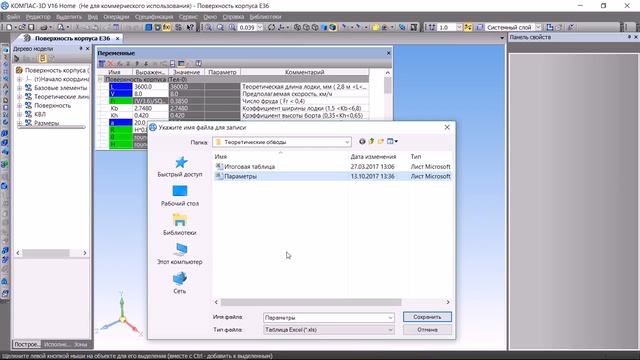640x360 pixels.
Task: Go to Быстрый доступ location
Action: 180,167
